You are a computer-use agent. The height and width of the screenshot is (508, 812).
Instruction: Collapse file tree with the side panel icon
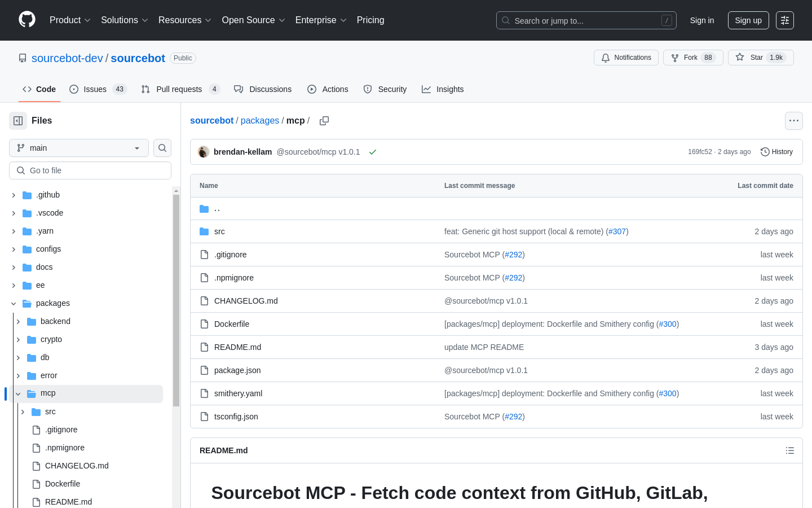18,121
